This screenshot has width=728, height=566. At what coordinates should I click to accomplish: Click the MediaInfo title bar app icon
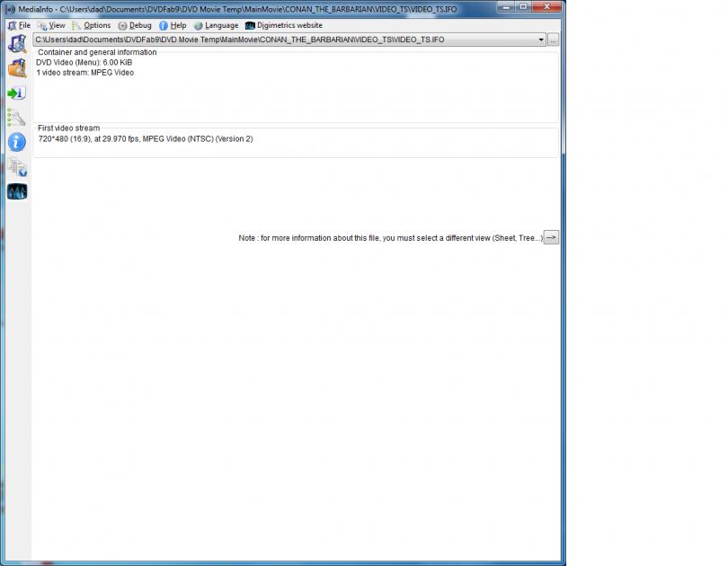[x=10, y=9]
